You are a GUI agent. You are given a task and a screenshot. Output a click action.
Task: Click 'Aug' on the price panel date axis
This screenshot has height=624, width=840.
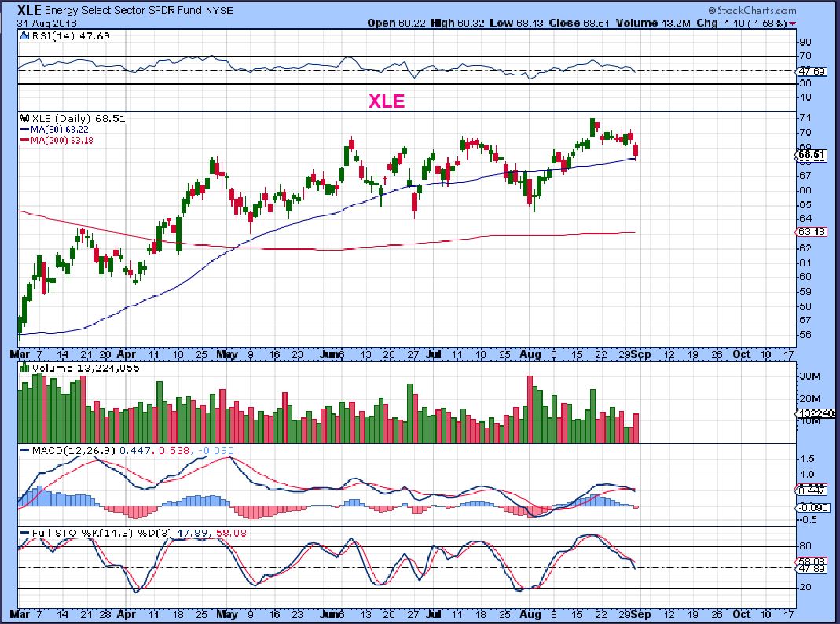(530, 354)
